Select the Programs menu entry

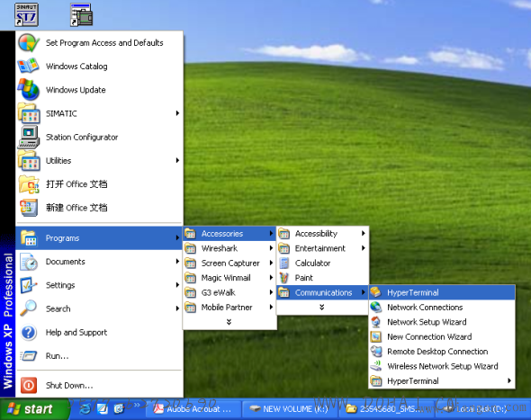pyautogui.click(x=99, y=238)
